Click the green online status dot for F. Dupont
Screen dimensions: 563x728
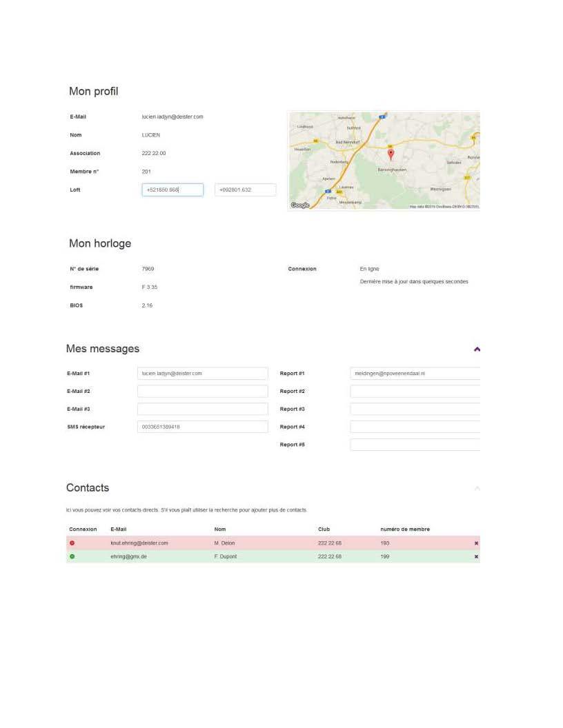point(72,556)
